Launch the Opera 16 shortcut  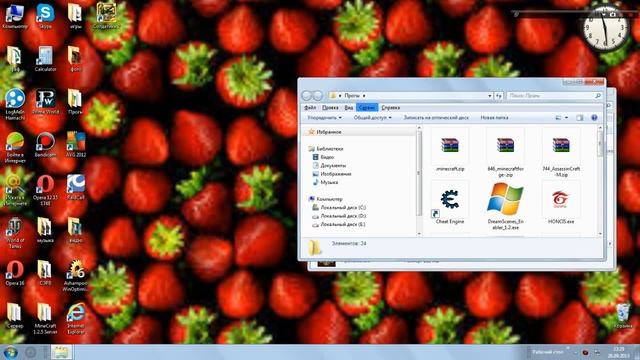click(15, 273)
